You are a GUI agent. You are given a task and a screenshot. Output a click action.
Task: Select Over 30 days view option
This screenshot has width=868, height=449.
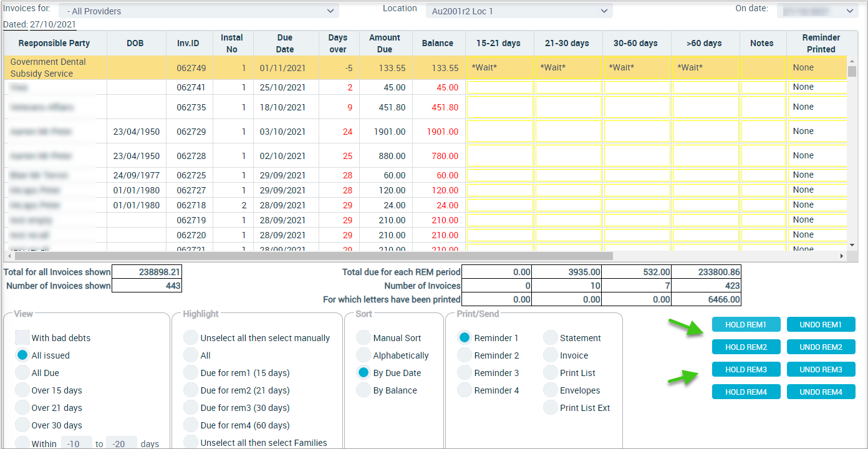click(x=22, y=425)
